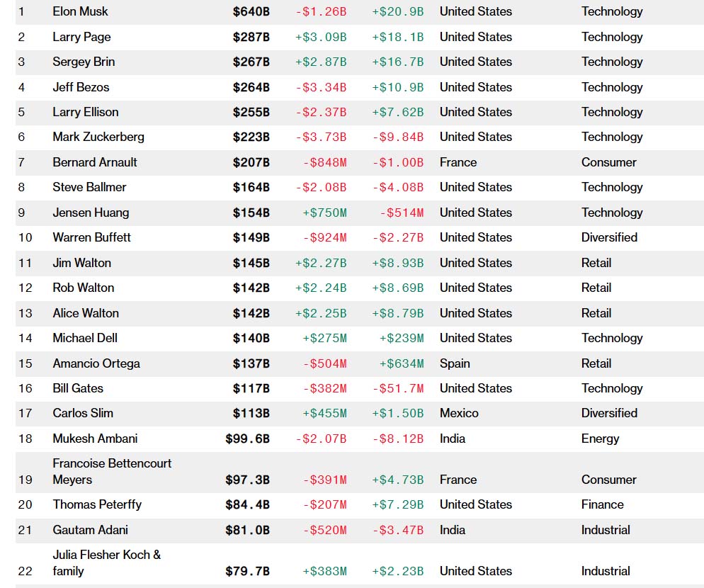
Task: Select Bernard Arnault entry
Action: [94, 162]
